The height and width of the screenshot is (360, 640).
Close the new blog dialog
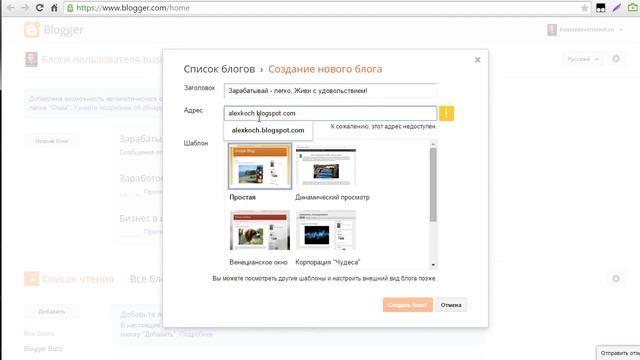coord(478,60)
